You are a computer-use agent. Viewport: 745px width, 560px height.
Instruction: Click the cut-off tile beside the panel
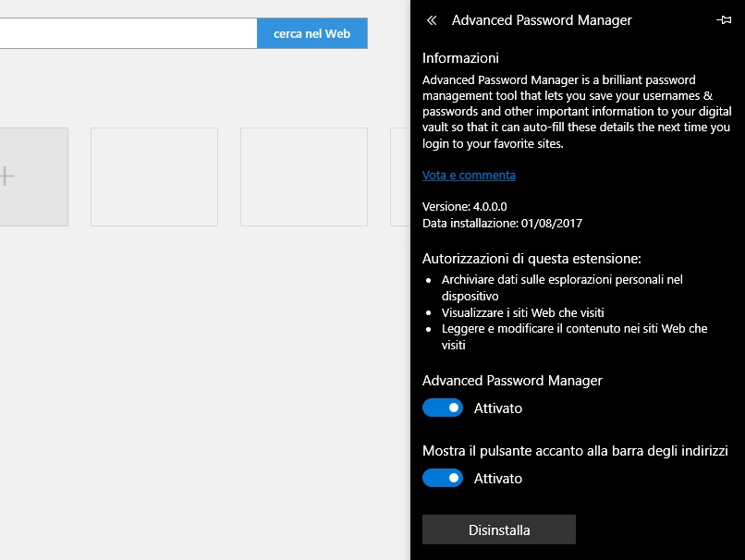coord(399,177)
